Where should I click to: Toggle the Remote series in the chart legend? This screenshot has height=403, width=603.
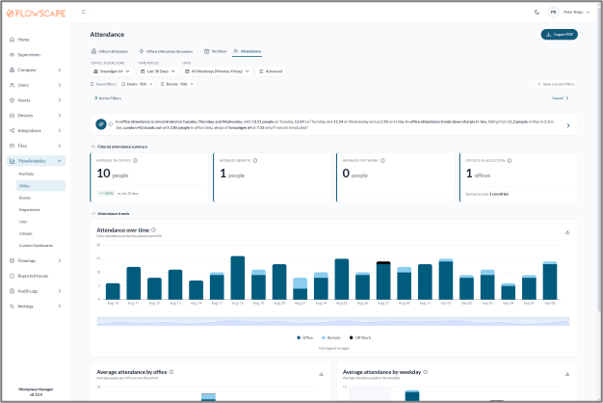pyautogui.click(x=331, y=338)
